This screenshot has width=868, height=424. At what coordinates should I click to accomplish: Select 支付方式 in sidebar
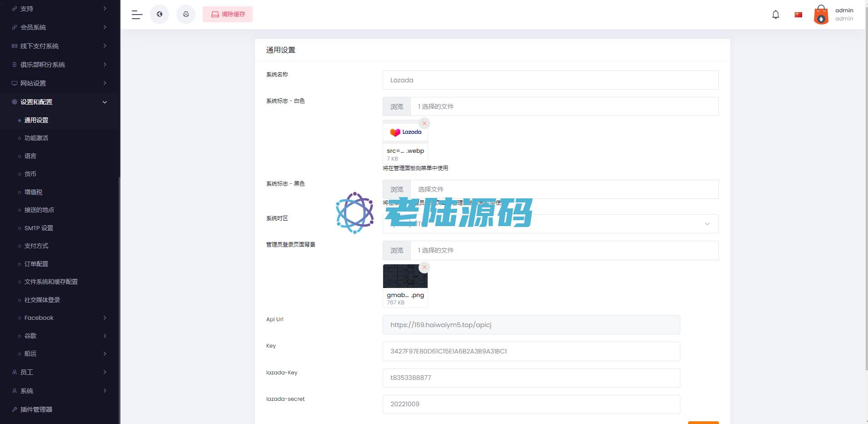click(36, 246)
